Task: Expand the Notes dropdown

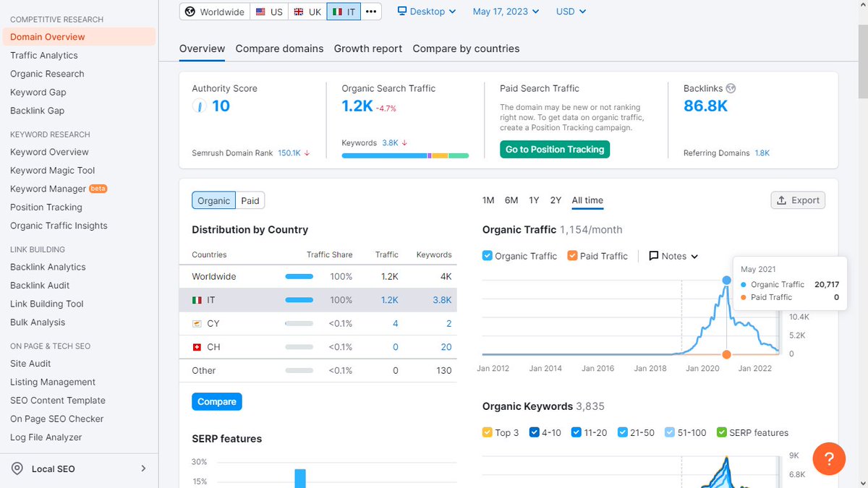Action: point(674,256)
